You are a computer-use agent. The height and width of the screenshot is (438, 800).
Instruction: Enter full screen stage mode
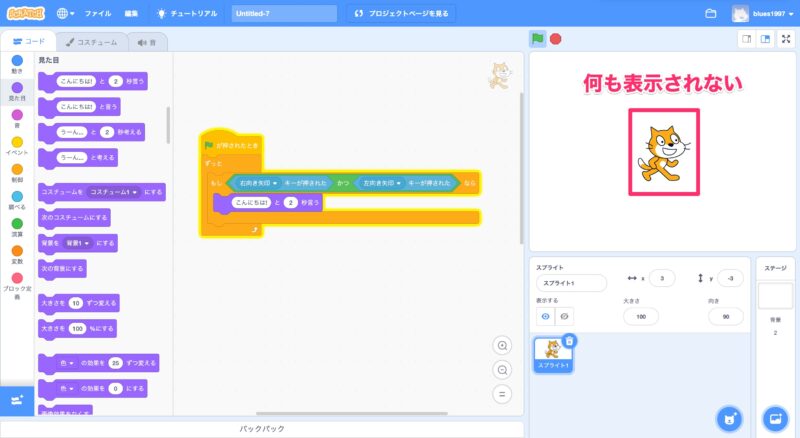coord(786,39)
